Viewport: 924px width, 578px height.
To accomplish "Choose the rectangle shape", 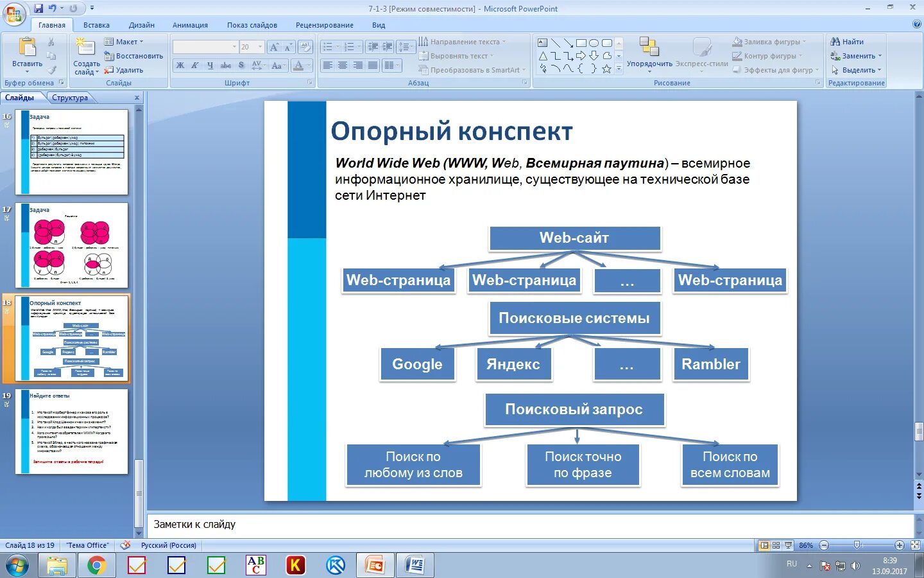I will pos(581,43).
